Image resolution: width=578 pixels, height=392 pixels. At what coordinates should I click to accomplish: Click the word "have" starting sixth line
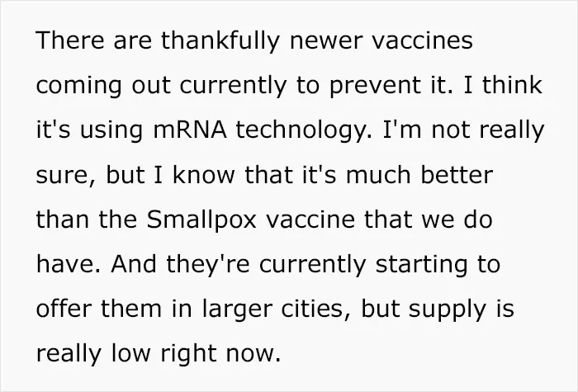(x=65, y=265)
